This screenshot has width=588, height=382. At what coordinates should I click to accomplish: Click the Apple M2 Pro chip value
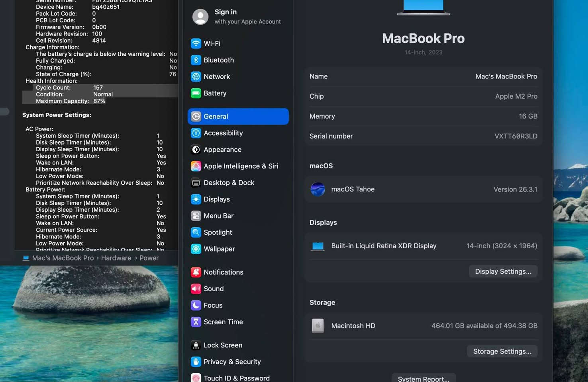(516, 96)
